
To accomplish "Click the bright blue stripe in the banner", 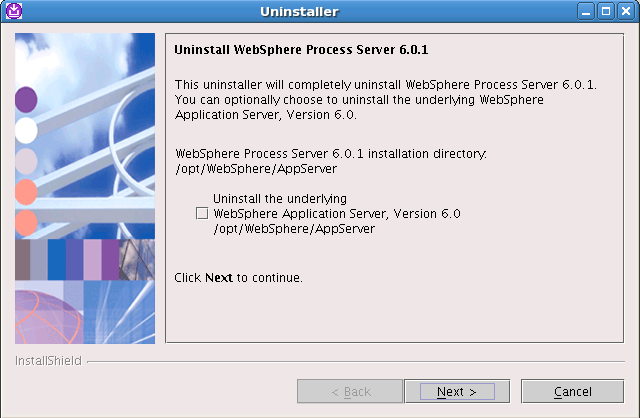I will [57, 260].
